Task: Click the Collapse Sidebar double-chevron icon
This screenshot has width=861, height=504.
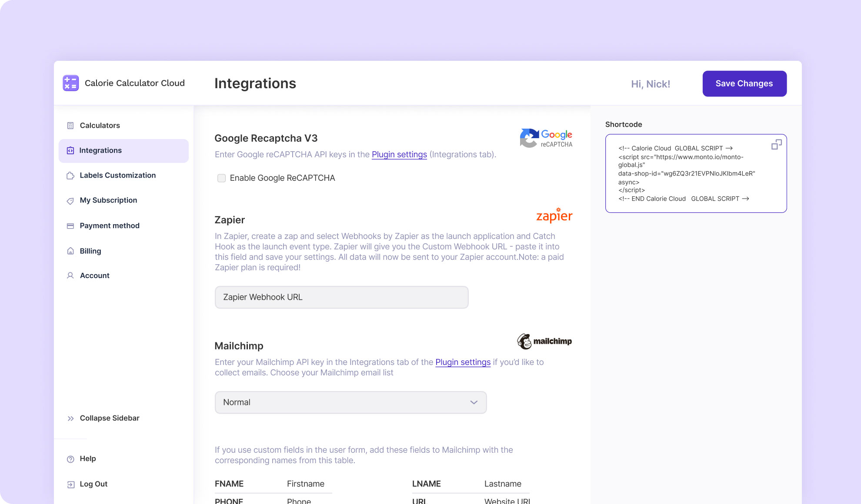Action: coord(70,418)
